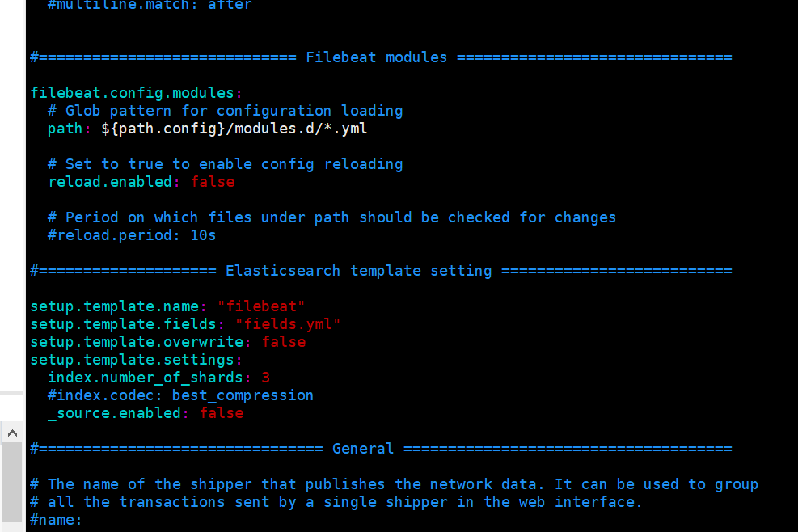Click the false value of setup.template.overwrite
The width and height of the screenshot is (798, 532).
coord(284,342)
